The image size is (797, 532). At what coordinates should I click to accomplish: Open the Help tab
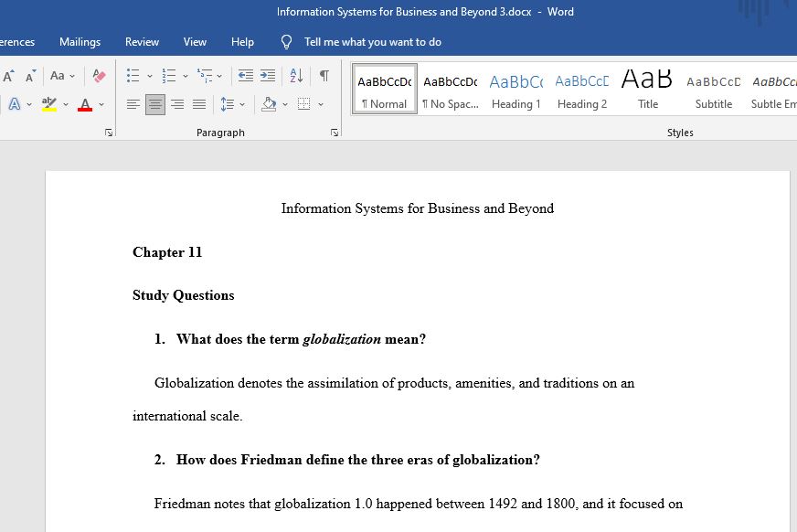[x=242, y=42]
